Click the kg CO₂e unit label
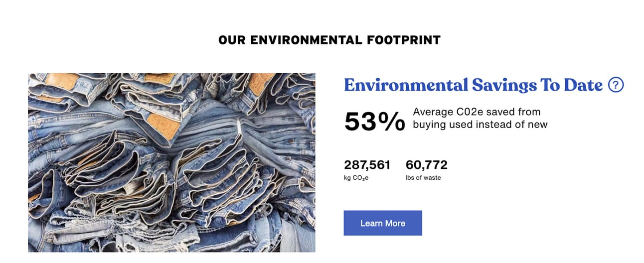644x263 pixels. click(356, 178)
